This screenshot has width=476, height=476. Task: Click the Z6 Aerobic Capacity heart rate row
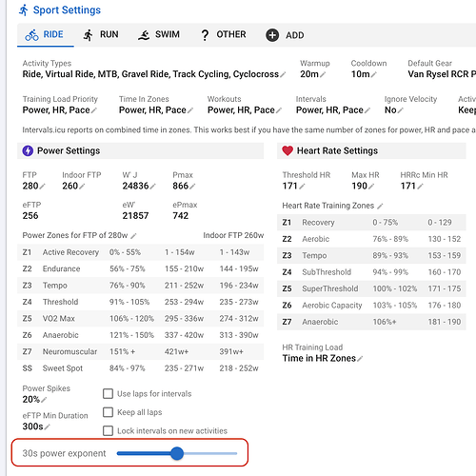pyautogui.click(x=371, y=306)
